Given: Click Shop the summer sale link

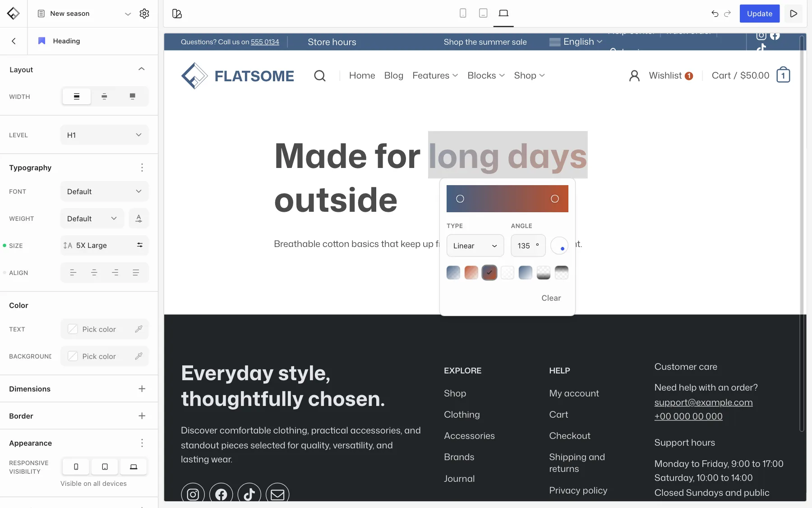Looking at the screenshot, I should point(485,42).
